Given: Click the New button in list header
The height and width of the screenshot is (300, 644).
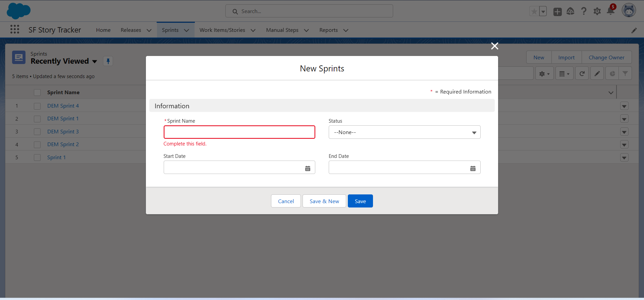Looking at the screenshot, I should [539, 57].
